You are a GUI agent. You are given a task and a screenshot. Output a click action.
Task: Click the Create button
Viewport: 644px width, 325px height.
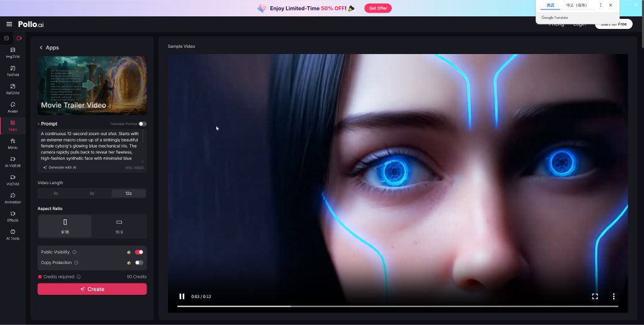92,289
